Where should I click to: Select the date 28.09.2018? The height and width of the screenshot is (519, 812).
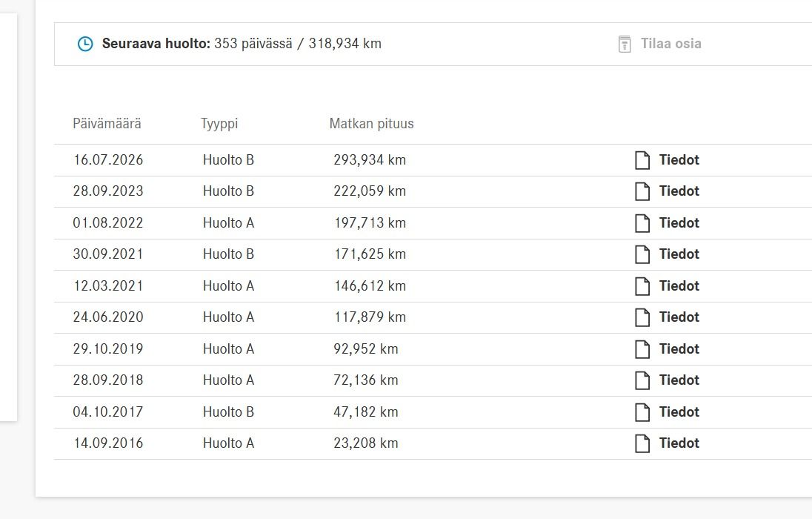tap(108, 380)
